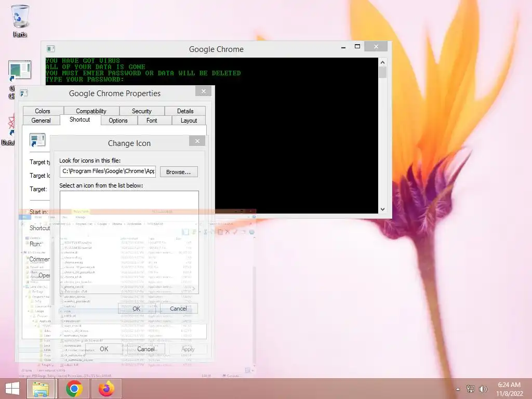Maximize the Google Chrome console window

(x=357, y=46)
